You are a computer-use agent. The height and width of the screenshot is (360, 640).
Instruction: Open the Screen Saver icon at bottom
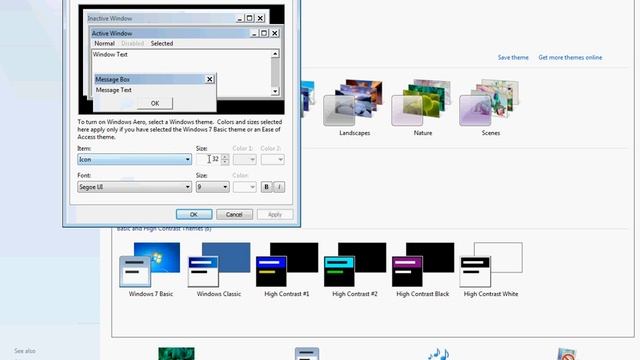pyautogui.click(x=566, y=354)
